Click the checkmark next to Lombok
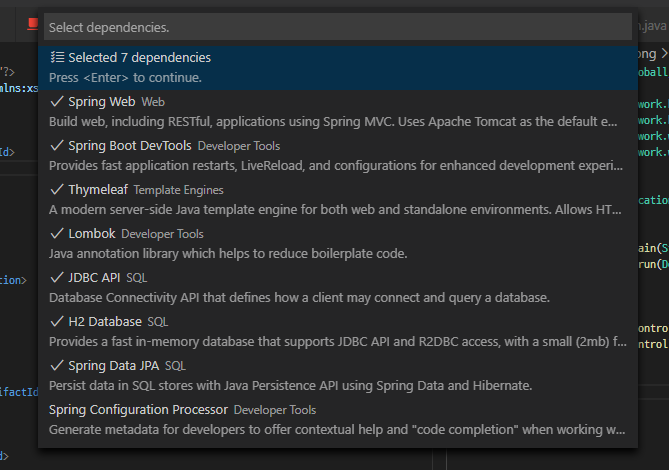 (56, 234)
